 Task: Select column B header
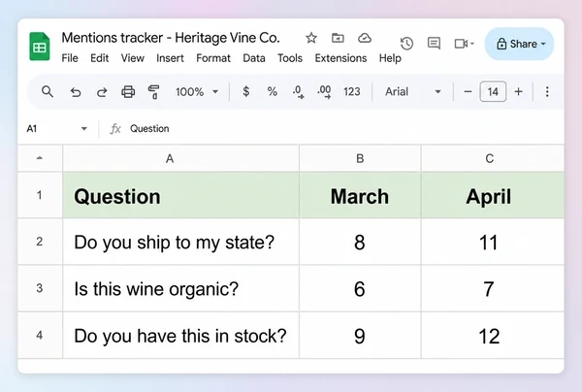(x=360, y=158)
